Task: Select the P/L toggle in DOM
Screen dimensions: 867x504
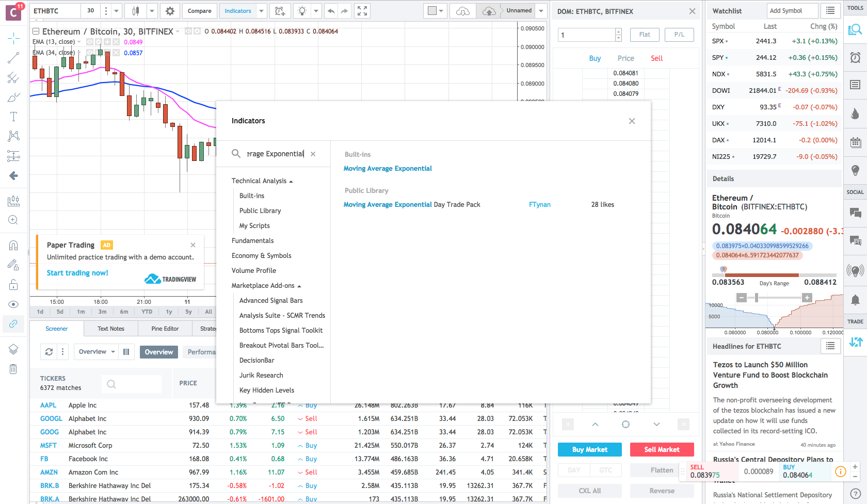Action: tap(679, 35)
